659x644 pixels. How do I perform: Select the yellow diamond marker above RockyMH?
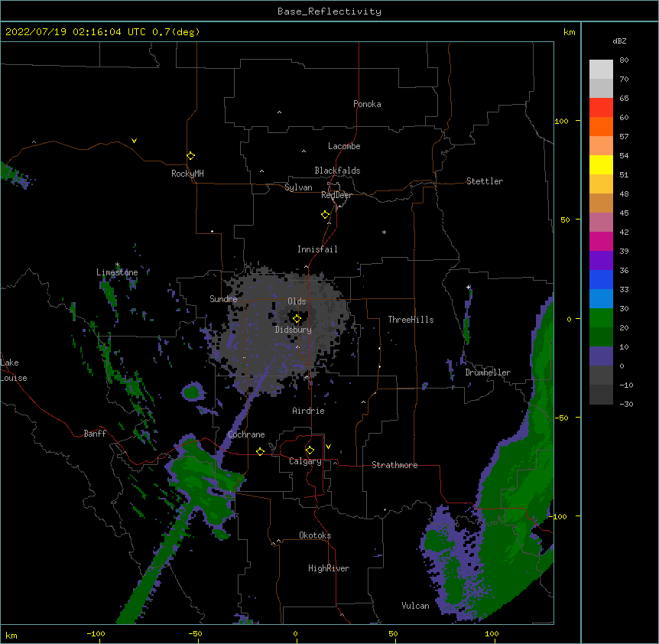point(190,156)
